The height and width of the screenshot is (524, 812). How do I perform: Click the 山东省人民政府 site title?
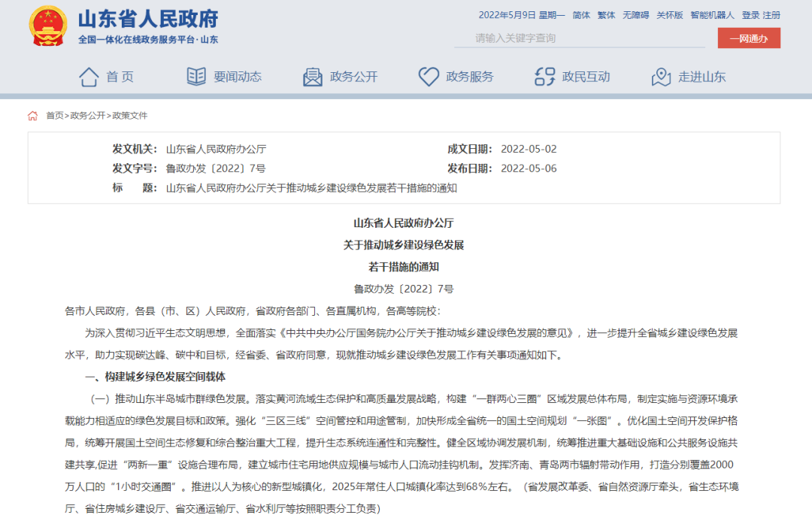click(x=148, y=19)
